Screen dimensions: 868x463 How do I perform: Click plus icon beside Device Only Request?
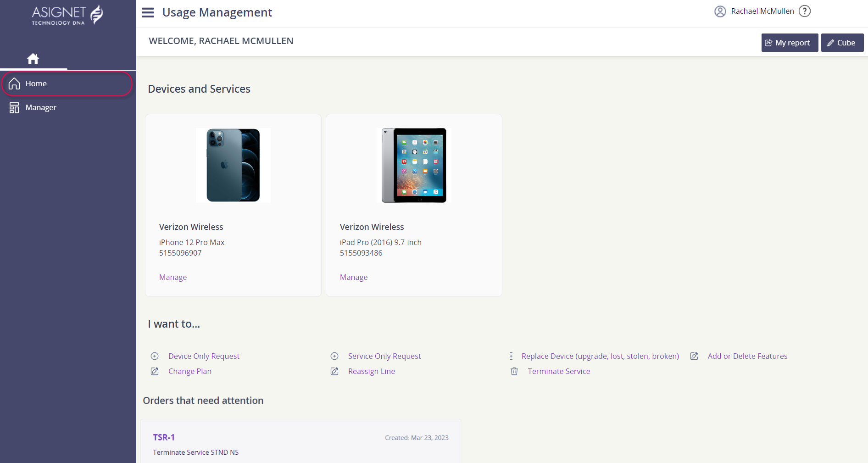point(155,356)
